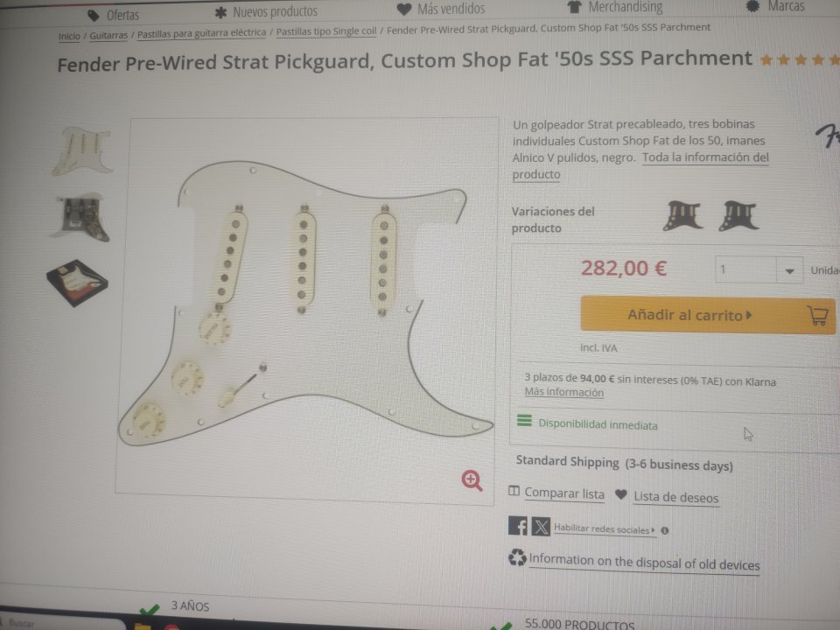Click the heart icon beside Lista de deseos
840x630 pixels.
[x=621, y=494]
